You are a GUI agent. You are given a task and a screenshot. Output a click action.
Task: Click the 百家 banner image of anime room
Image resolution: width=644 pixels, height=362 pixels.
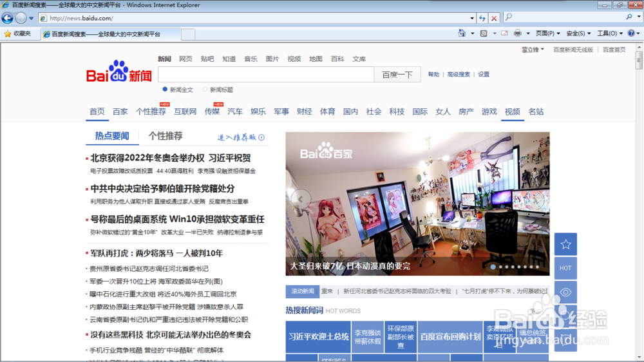pos(417,204)
